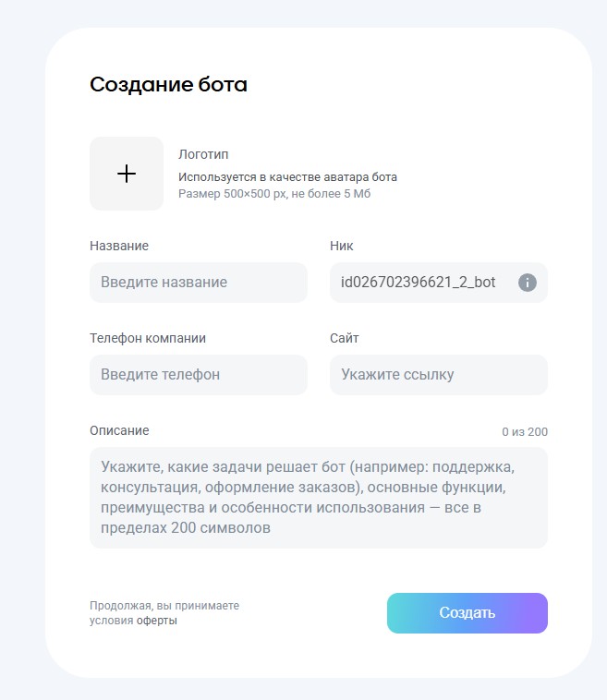Click the Сайт link input field
Image resolution: width=607 pixels, height=700 pixels.
point(438,375)
